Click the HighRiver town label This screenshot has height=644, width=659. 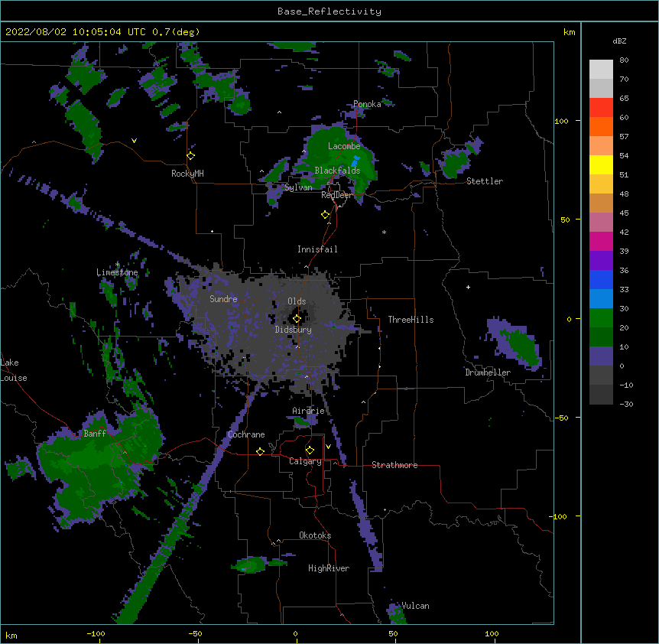tap(329, 568)
